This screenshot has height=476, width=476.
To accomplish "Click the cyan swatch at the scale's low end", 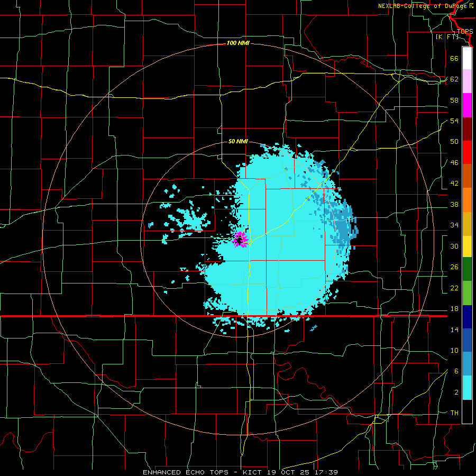I will point(467,388).
